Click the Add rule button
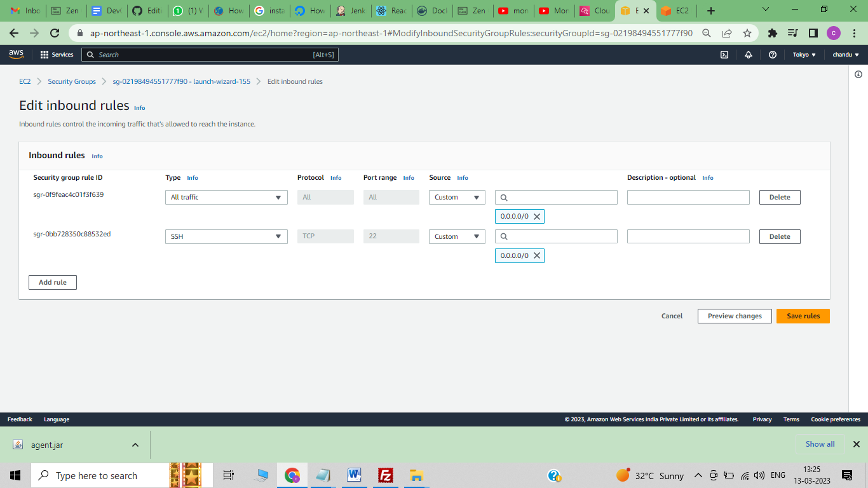The width and height of the screenshot is (868, 488). point(52,282)
